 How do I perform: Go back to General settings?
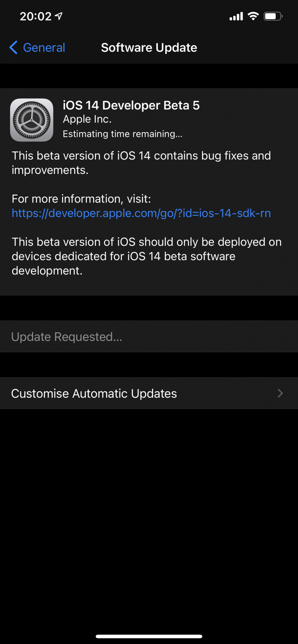click(x=37, y=48)
